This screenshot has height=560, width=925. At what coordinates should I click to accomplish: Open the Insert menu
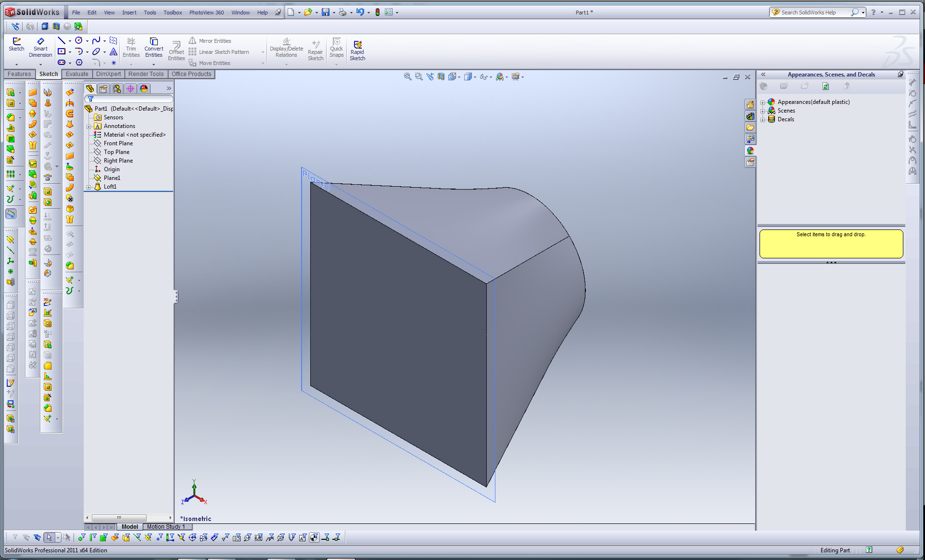[129, 13]
